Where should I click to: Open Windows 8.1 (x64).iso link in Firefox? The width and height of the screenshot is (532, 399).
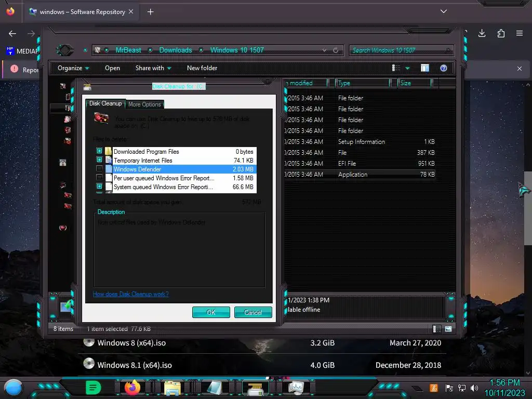point(135,365)
